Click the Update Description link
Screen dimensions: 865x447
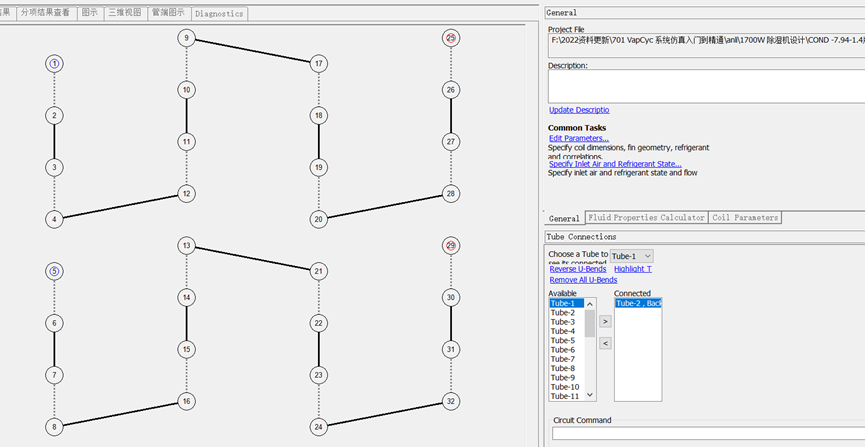579,110
